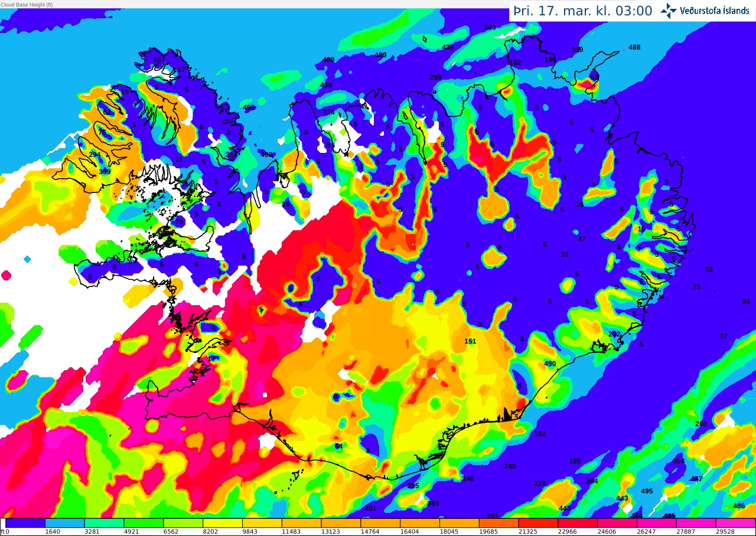Pick the dark orange legend swatch starting at 19685

tap(499, 523)
